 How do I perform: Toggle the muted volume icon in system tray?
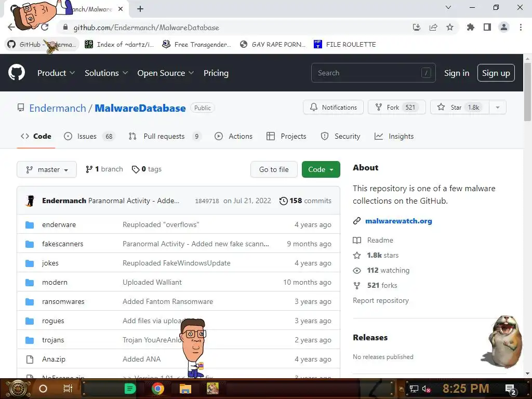click(426, 389)
